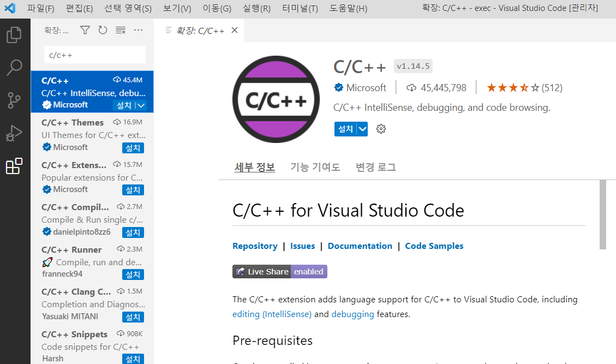
Task: Install the C/C++ Extension Pack
Action: [x=133, y=190]
